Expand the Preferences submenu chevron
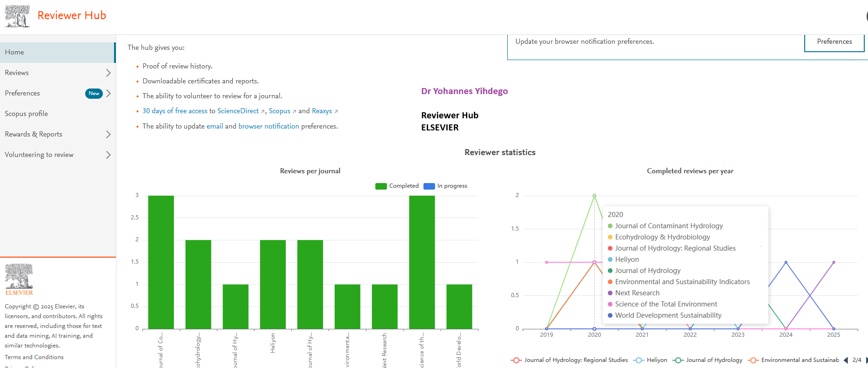The image size is (868, 368). coord(108,93)
